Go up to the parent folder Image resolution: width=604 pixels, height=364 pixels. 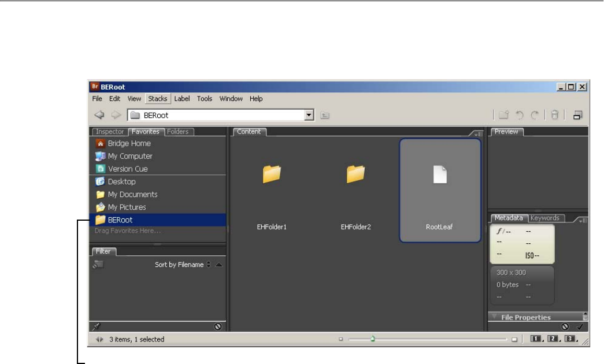(325, 115)
